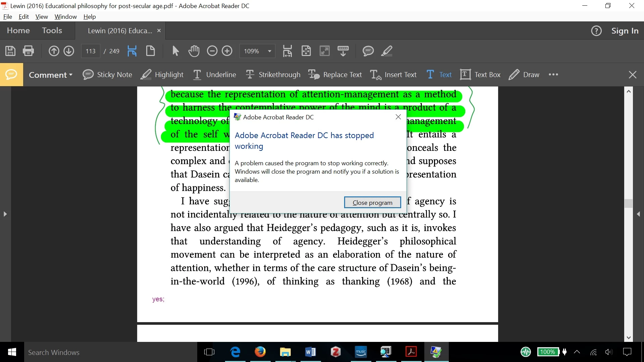Go to previous page arrow icon

[x=54, y=51]
